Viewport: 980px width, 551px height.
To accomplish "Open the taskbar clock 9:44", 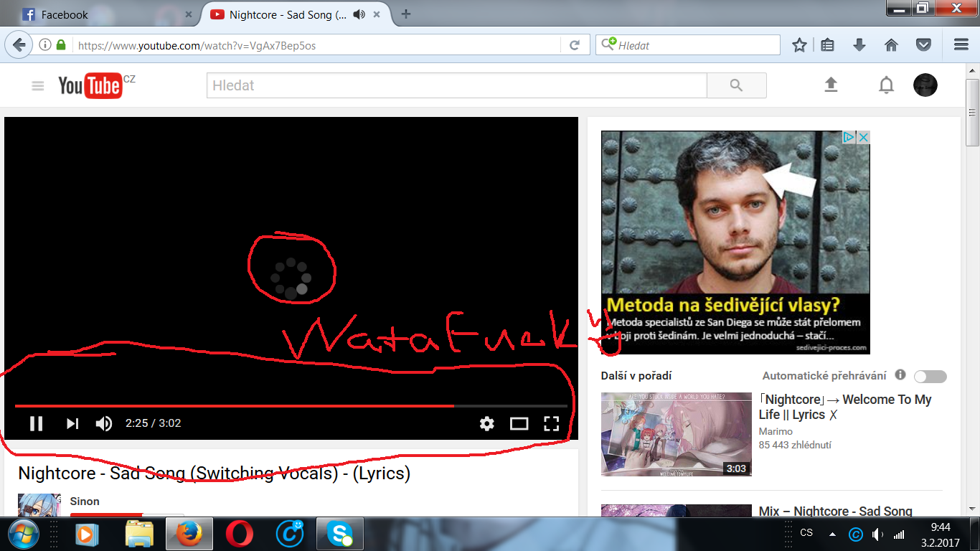I will point(941,534).
